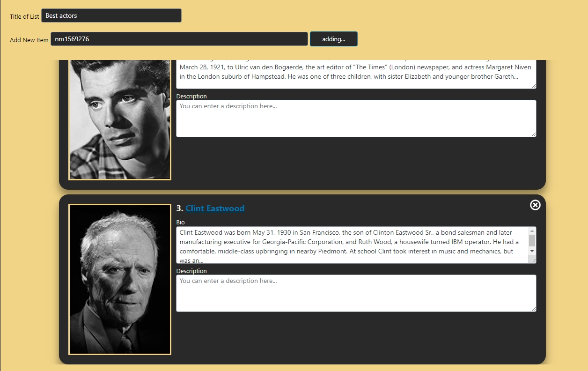Focus the Add New Item field
Screen dimensions: 588x371
point(179,39)
